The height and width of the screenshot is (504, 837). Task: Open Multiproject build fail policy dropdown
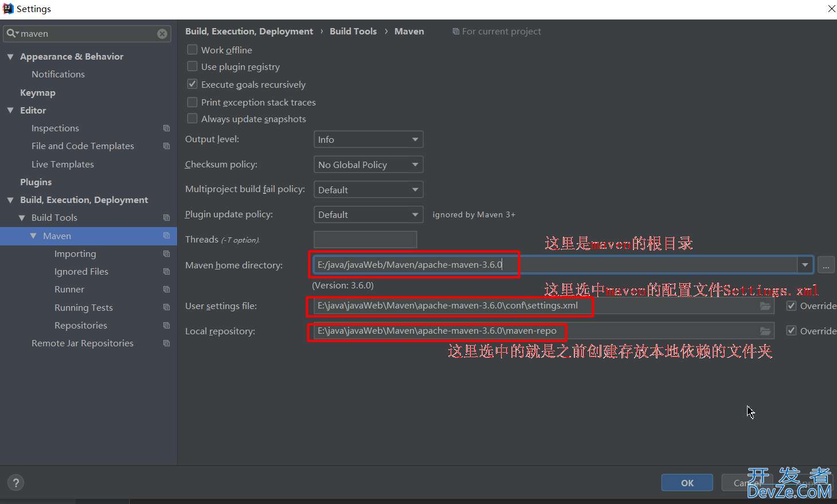(368, 190)
